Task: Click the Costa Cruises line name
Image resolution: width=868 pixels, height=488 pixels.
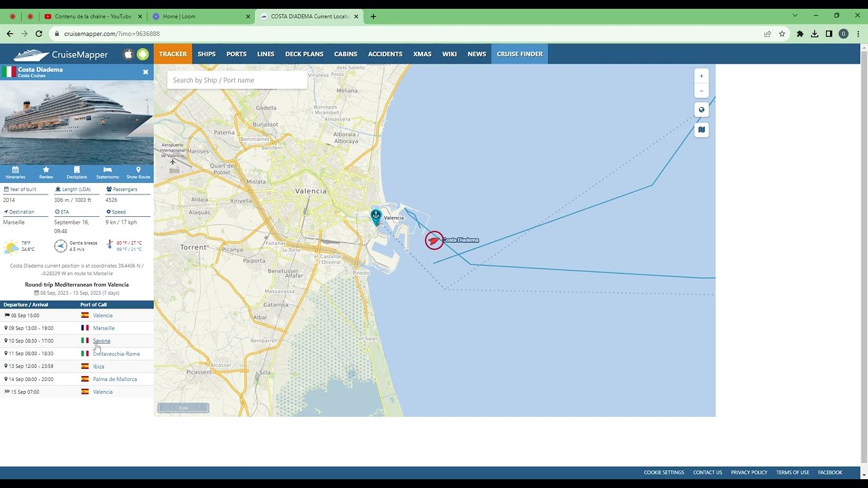Action: pos(32,76)
